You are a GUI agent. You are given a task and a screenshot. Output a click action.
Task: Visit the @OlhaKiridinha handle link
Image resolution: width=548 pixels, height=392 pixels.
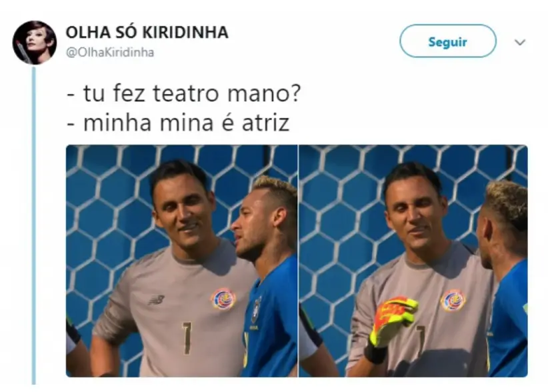coord(110,53)
